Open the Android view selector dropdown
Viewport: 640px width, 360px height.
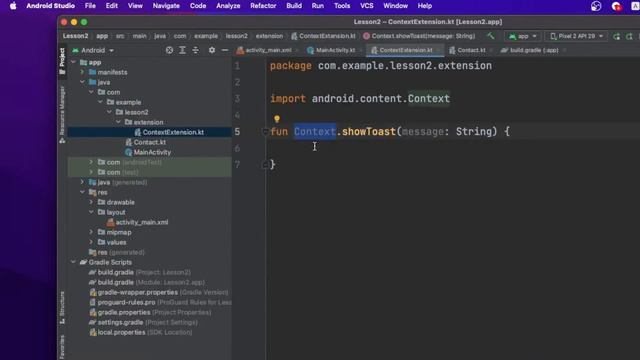93,50
